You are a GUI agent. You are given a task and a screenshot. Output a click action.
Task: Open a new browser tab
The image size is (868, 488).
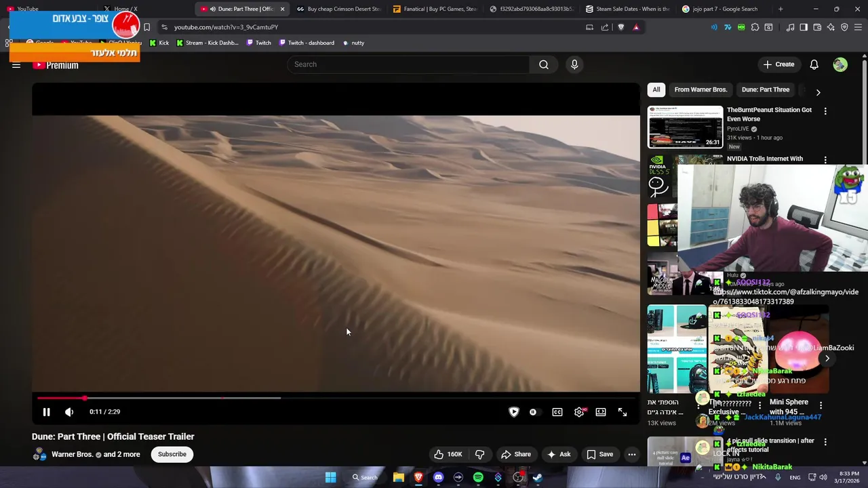(x=781, y=9)
